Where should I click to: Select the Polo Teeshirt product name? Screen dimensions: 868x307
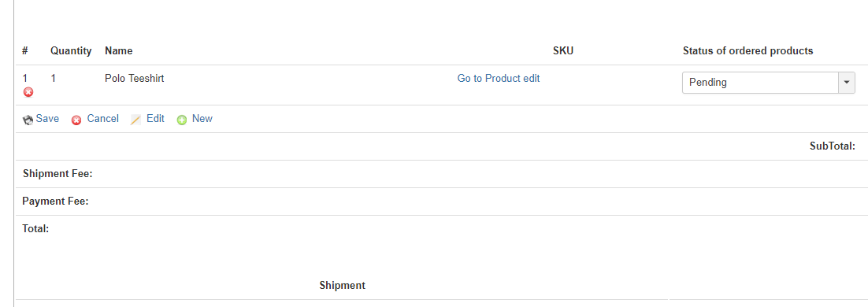pyautogui.click(x=134, y=79)
